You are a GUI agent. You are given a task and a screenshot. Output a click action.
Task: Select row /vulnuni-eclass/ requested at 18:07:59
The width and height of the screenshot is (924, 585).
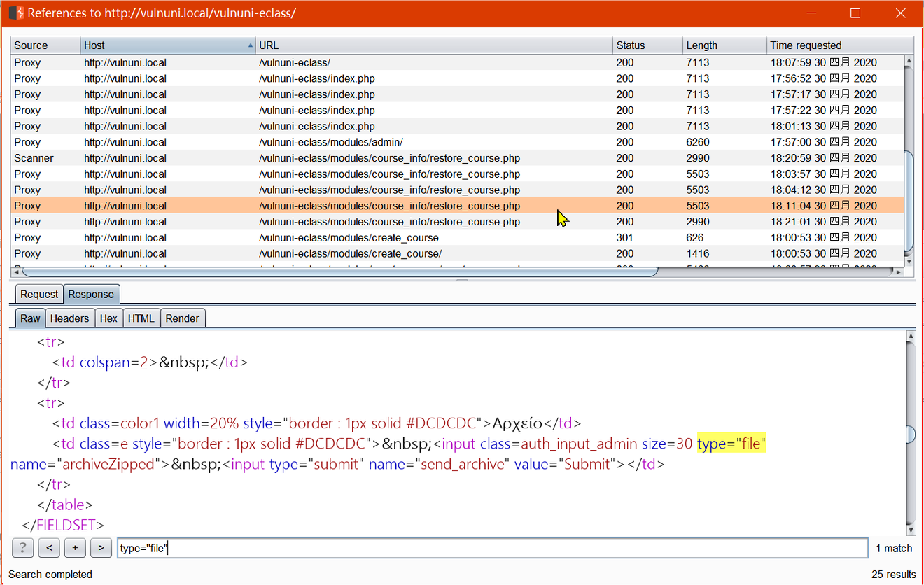point(458,62)
